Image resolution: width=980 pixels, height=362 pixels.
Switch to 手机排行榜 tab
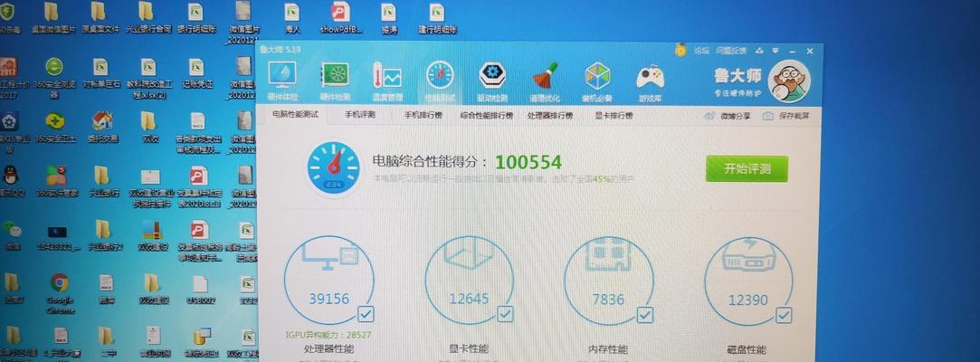(423, 116)
